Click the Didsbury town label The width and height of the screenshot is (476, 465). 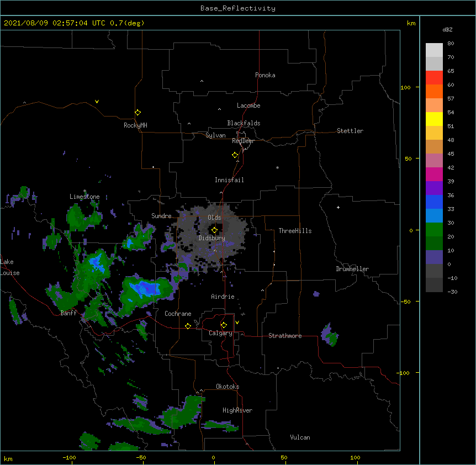tap(212, 238)
